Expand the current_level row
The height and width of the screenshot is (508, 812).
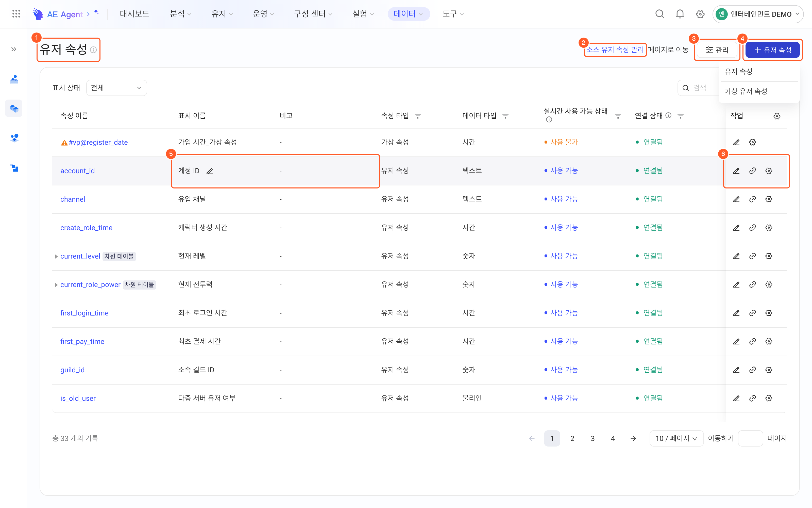pos(56,256)
